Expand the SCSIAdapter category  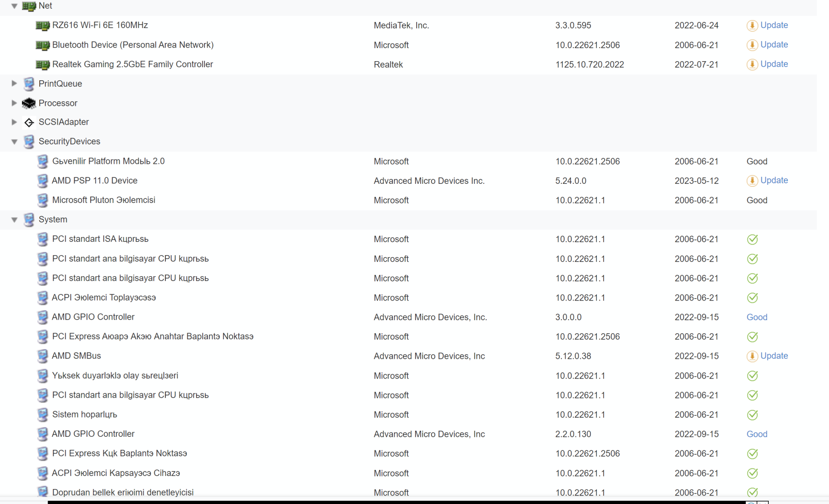tap(14, 122)
